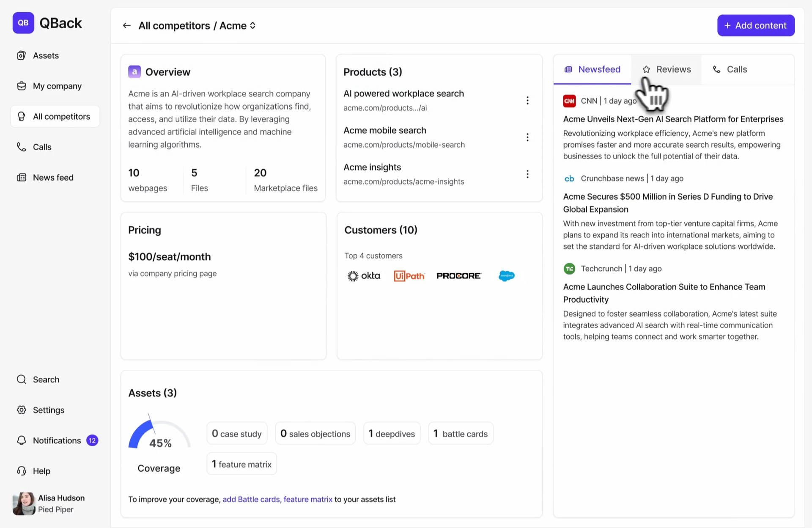812x528 pixels.
Task: Open the Assets sidebar icon
Action: [x=22, y=55]
